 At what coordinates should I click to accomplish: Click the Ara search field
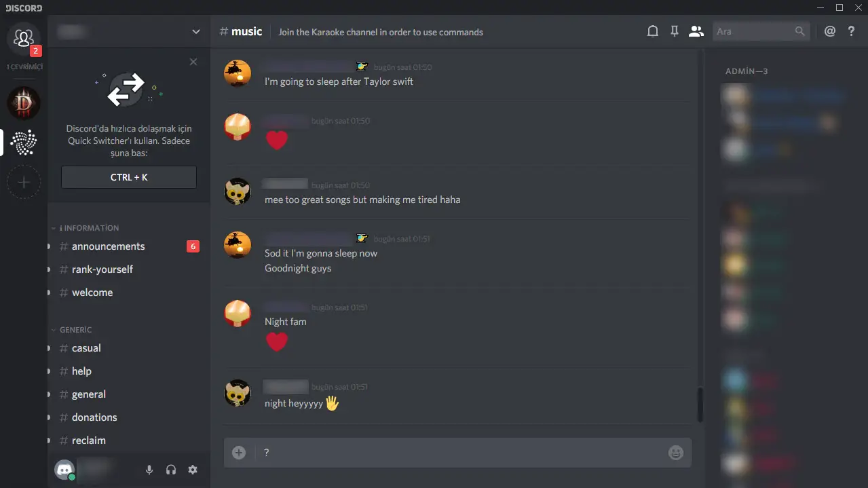(761, 31)
